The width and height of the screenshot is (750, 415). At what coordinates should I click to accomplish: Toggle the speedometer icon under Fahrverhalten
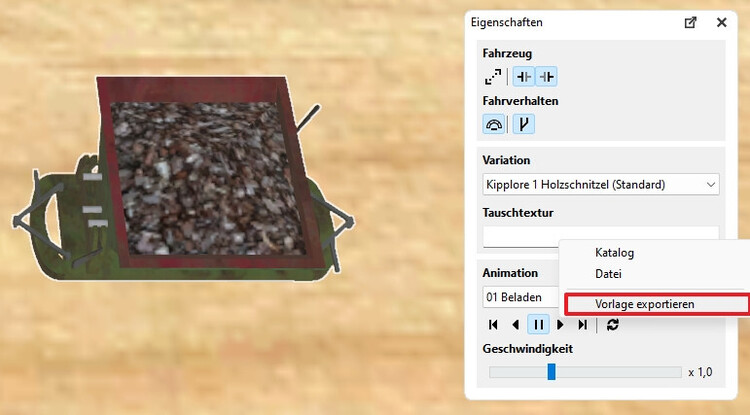click(x=494, y=124)
